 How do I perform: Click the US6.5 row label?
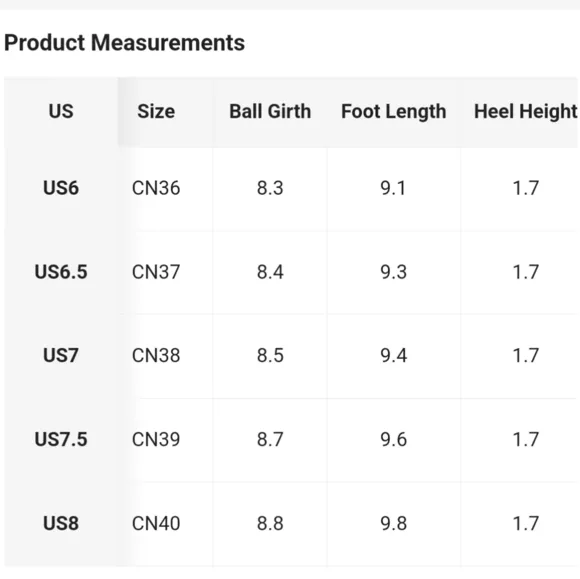(61, 272)
